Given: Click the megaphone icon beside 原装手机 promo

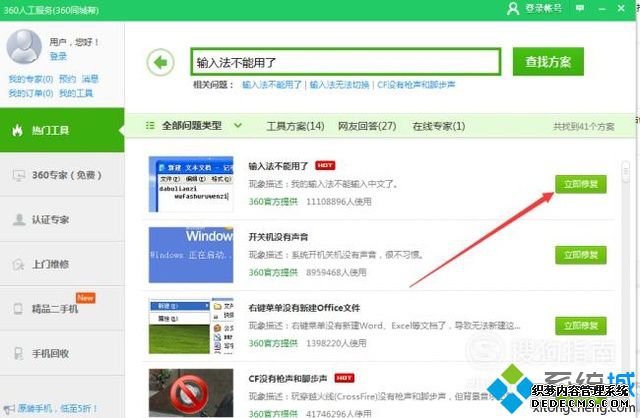Looking at the screenshot, I should pos(9,408).
